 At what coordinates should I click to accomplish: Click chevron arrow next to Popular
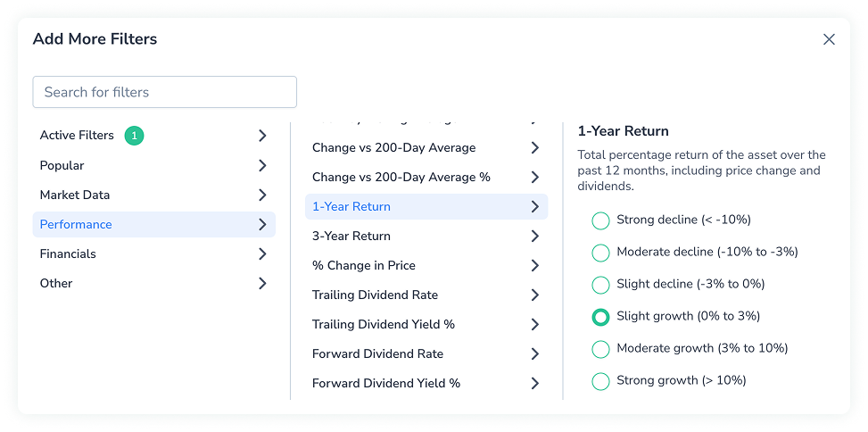(x=262, y=165)
